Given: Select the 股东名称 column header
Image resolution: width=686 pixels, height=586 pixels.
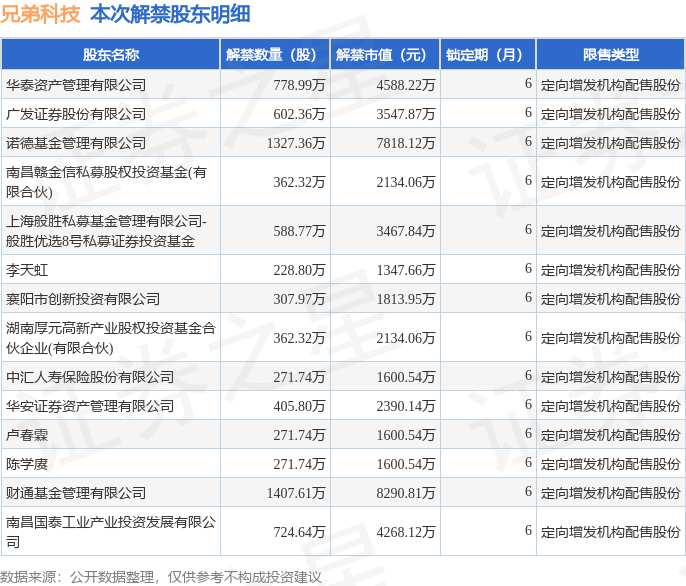Looking at the screenshot, I should pos(110,55).
